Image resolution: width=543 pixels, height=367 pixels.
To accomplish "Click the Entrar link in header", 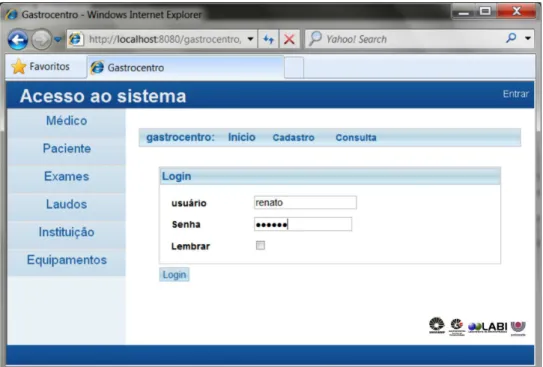I will pos(516,94).
